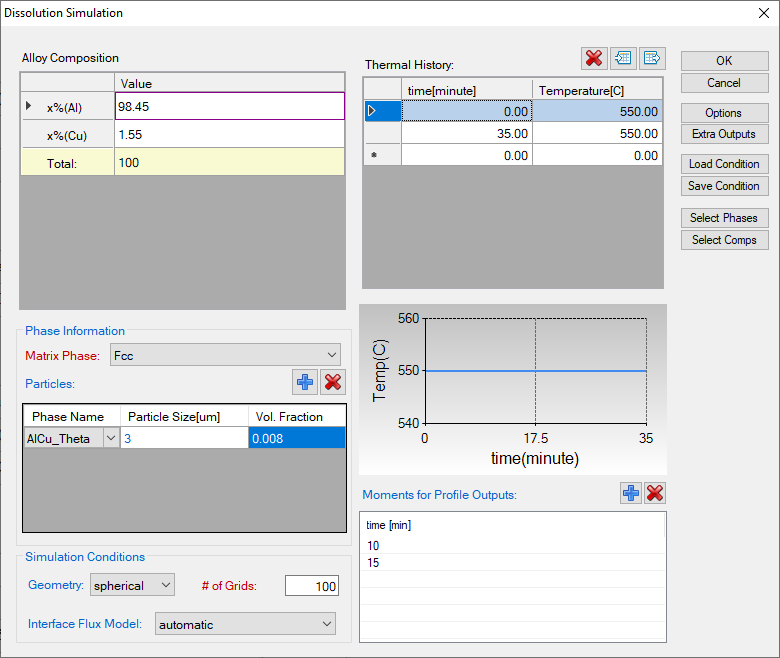This screenshot has height=658, width=780.
Task: Delete the selected Thermal History row
Action: pyautogui.click(x=594, y=58)
